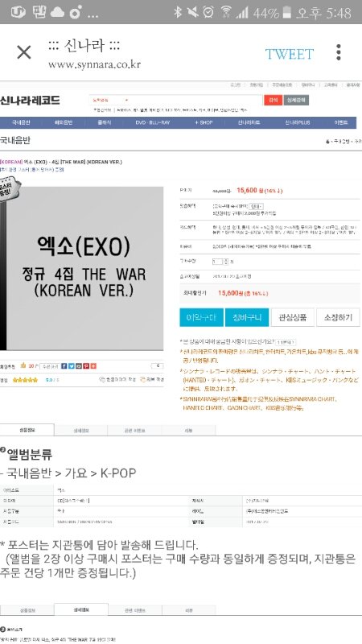362x644 pixels.
Task: Close the in-app browser with X
Action: pos(24,52)
